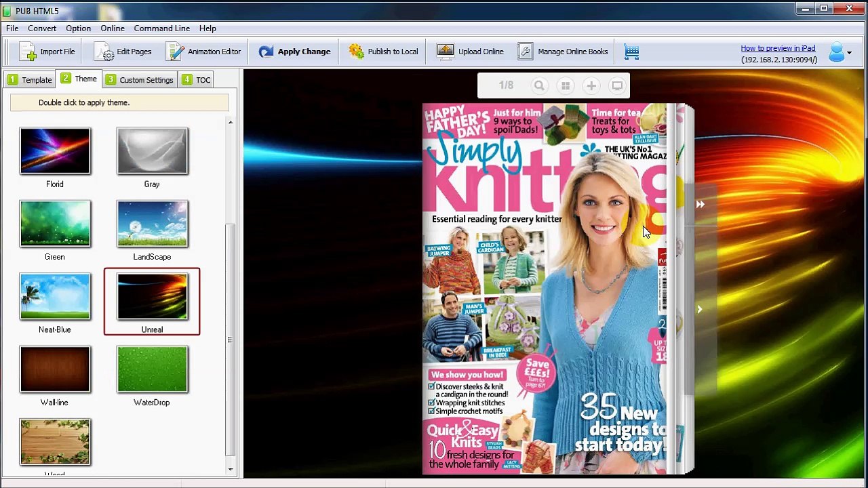Open Edit Pages tool
Viewport: 868px width, 488px height.
click(x=123, y=52)
